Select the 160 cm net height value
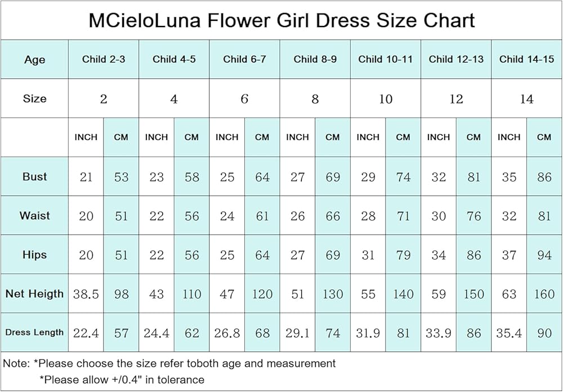 click(x=544, y=294)
